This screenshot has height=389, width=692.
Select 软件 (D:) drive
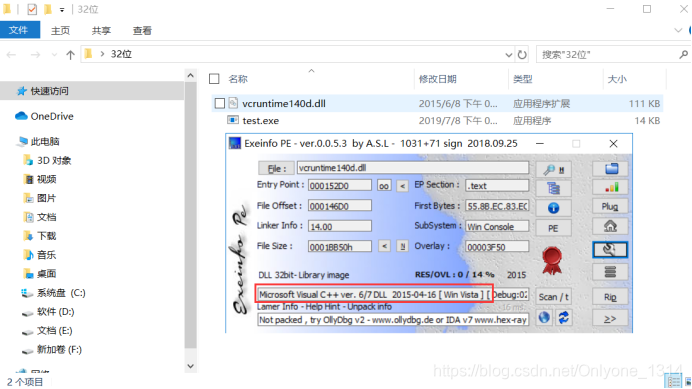click(56, 312)
